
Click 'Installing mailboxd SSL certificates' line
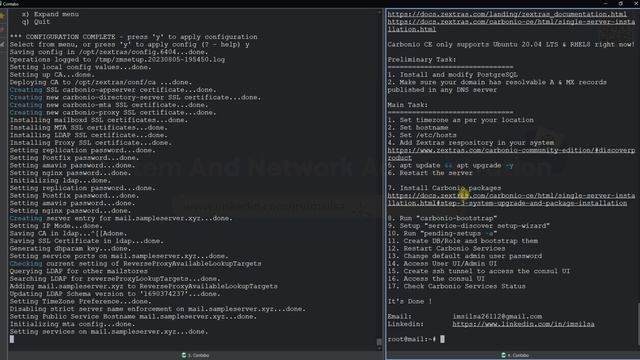pyautogui.click(x=99, y=120)
